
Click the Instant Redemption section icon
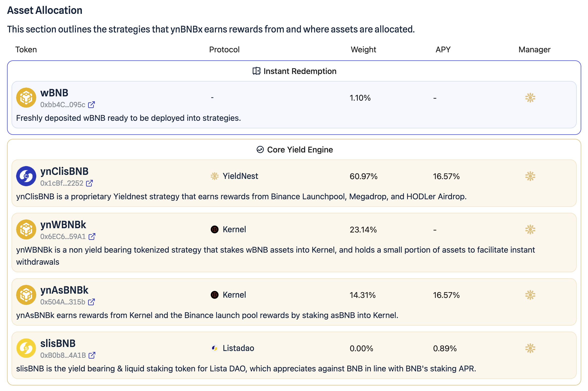tap(256, 71)
